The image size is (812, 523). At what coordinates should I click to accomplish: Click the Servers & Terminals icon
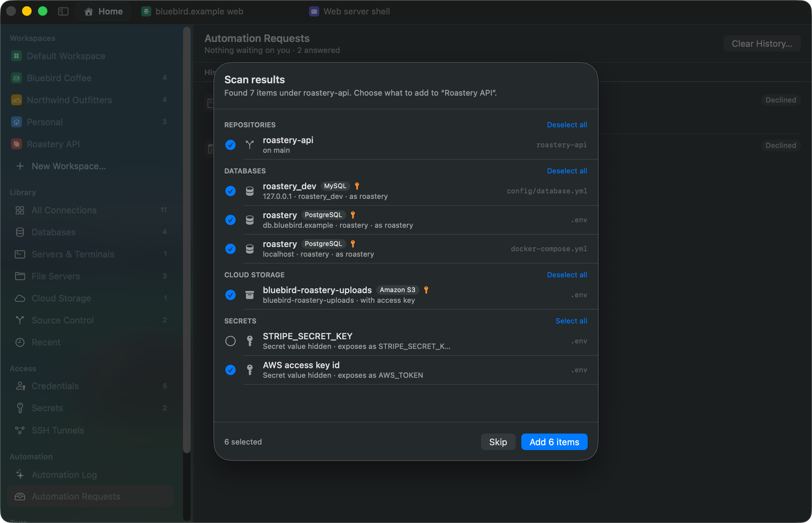click(x=20, y=254)
